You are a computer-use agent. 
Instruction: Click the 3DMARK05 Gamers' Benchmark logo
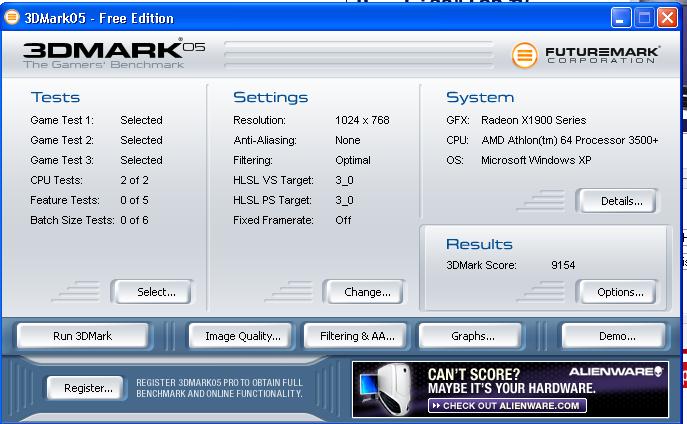coord(114,54)
